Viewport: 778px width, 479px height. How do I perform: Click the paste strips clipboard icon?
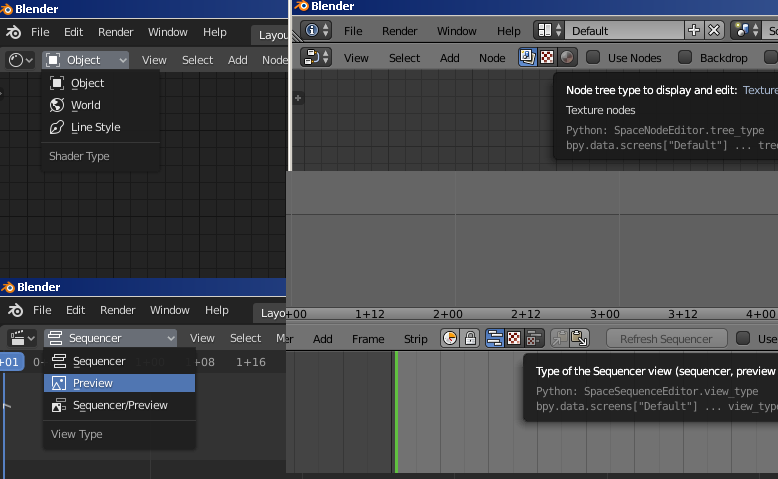point(580,338)
